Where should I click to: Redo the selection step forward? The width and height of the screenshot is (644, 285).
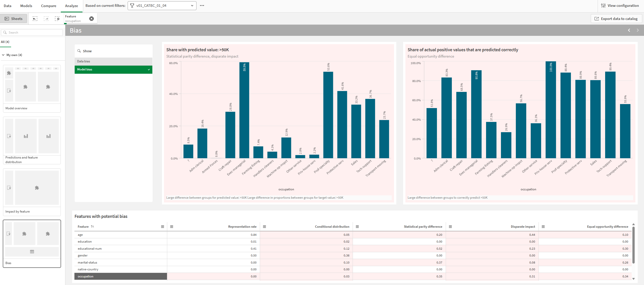point(46,18)
